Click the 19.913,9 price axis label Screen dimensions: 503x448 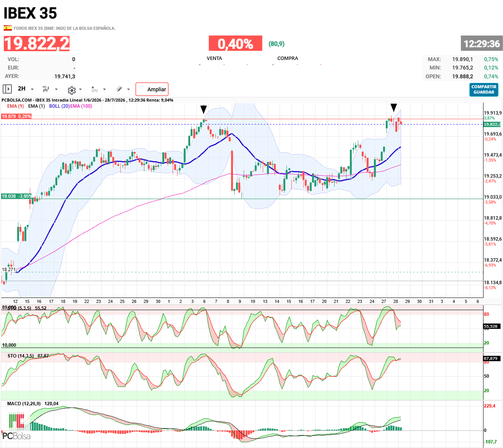point(493,113)
